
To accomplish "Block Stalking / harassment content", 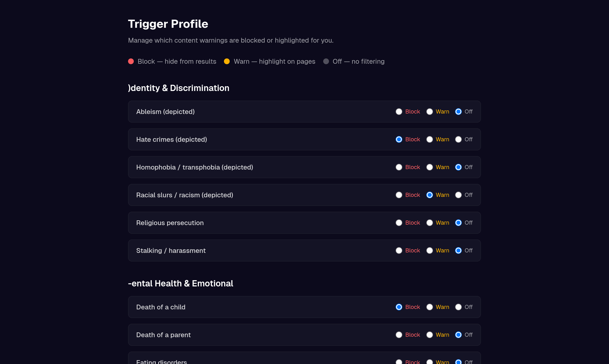I will pyautogui.click(x=399, y=250).
